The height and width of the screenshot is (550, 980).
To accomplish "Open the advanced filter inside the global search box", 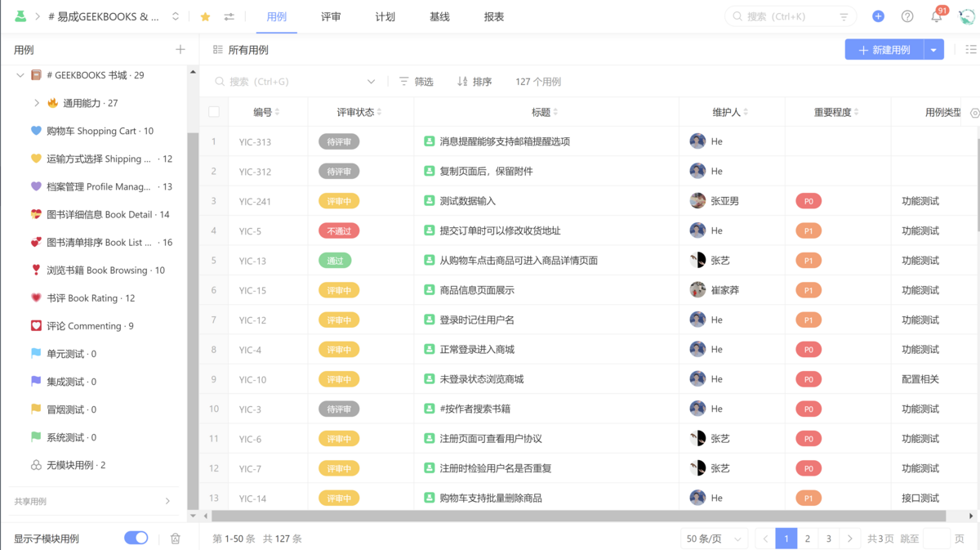I will pos(844,16).
